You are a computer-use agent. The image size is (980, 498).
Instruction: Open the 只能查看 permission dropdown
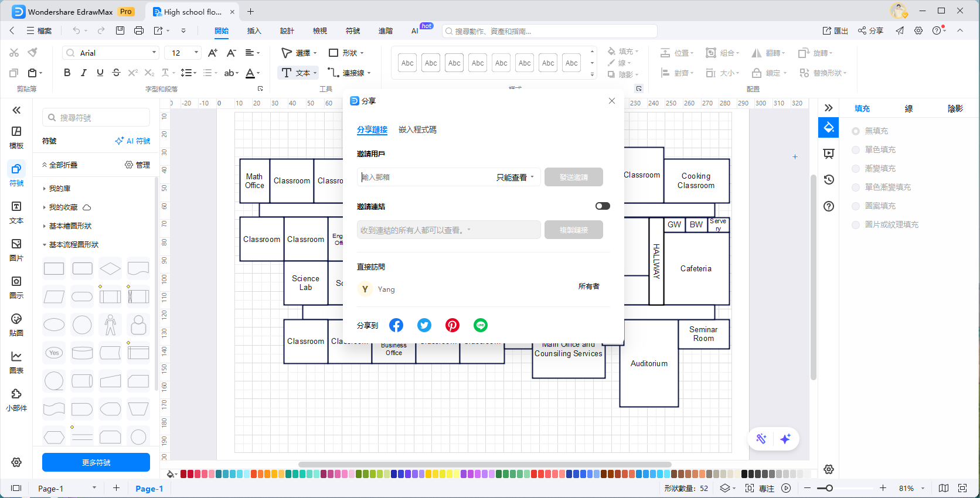tap(515, 178)
